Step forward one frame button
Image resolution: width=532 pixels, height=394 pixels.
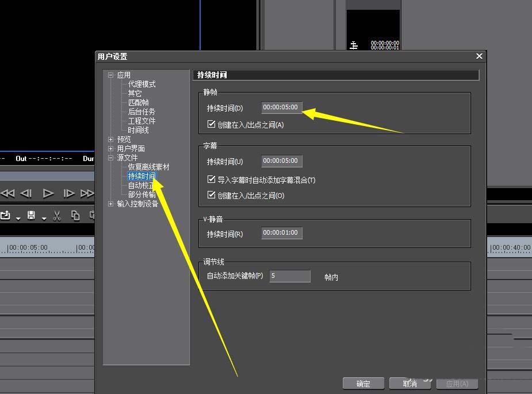[x=69, y=193]
